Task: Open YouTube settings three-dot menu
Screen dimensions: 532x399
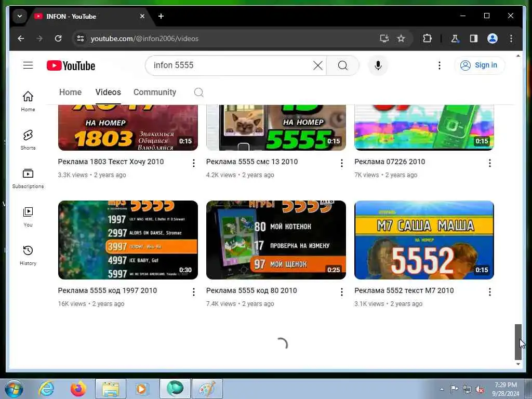Action: 440,65
